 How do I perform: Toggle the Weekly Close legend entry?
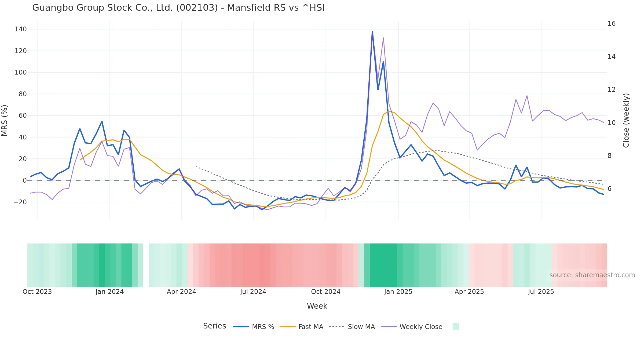[x=412, y=327]
